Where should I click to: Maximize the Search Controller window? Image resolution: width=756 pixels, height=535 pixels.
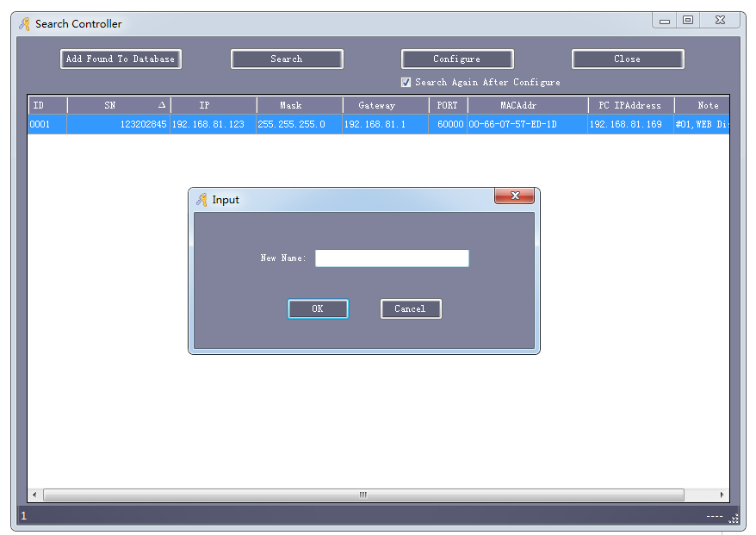click(x=687, y=21)
